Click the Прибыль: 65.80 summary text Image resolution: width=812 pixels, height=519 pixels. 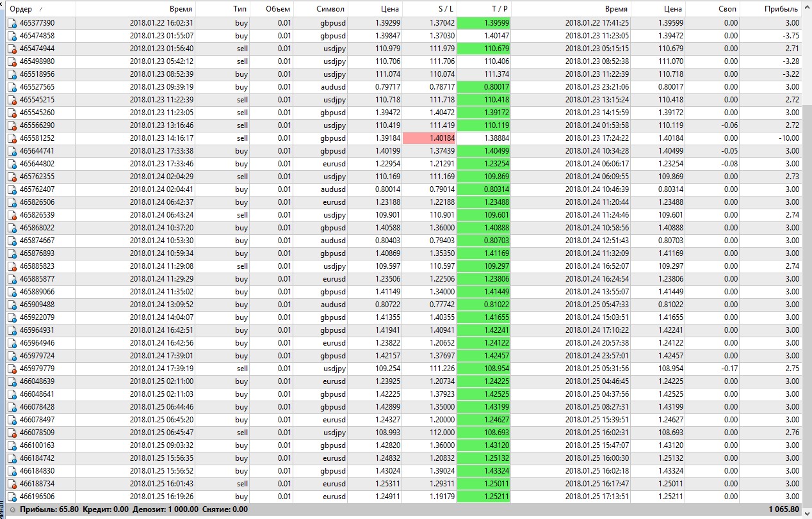49,510
